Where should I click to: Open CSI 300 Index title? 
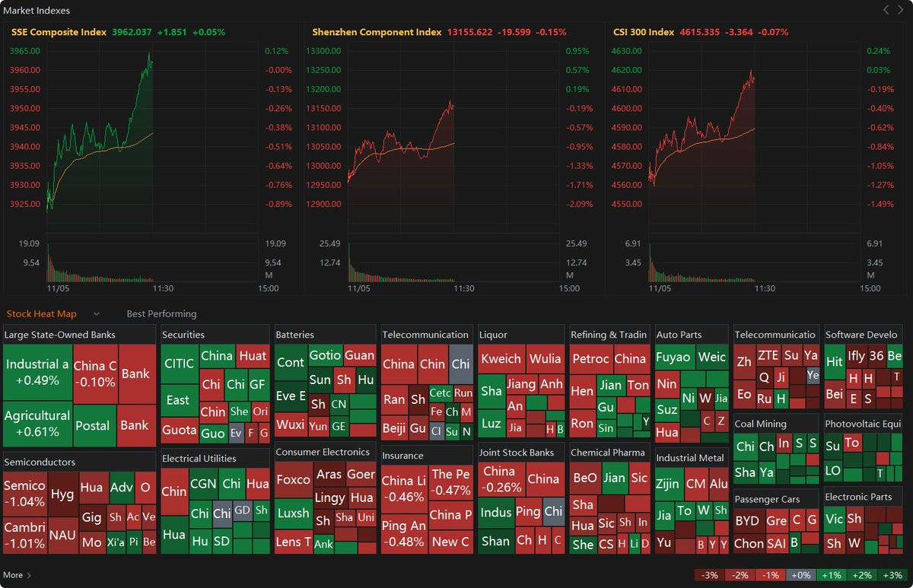click(644, 32)
